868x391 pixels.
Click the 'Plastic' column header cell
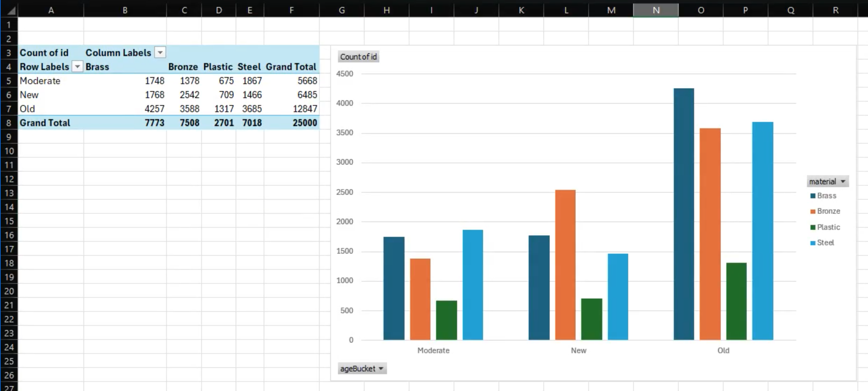click(219, 67)
